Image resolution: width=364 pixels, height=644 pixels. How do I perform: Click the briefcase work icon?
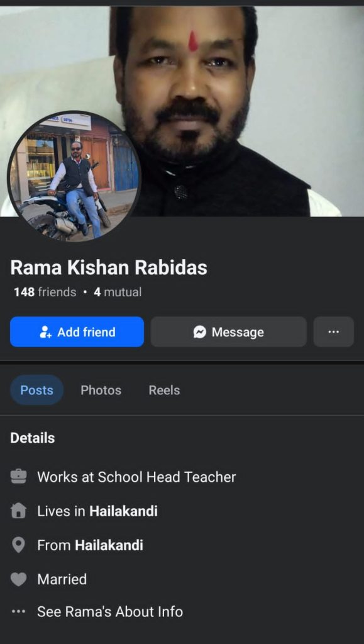(x=18, y=477)
